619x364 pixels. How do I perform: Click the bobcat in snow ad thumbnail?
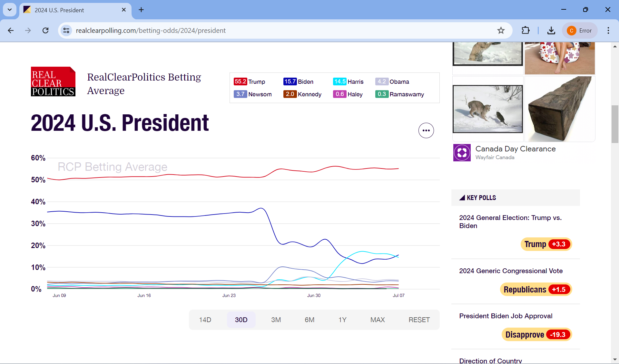(488, 109)
